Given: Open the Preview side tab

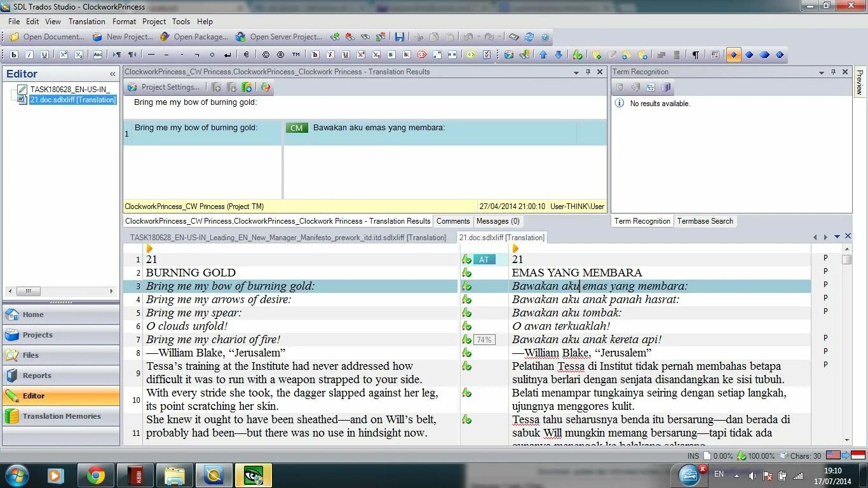Looking at the screenshot, I should pos(860,83).
